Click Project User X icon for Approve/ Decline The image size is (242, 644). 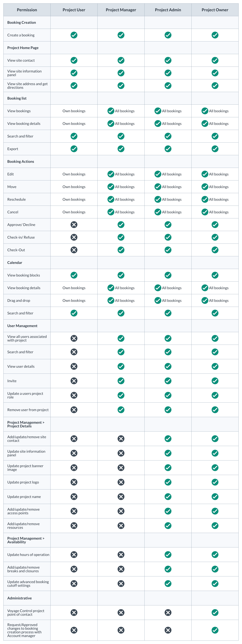pos(74,225)
